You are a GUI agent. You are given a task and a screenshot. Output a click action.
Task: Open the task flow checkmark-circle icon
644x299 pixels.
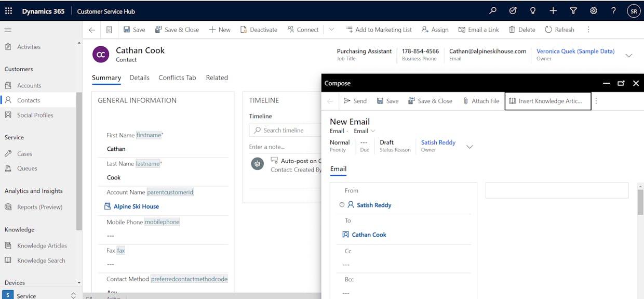513,11
